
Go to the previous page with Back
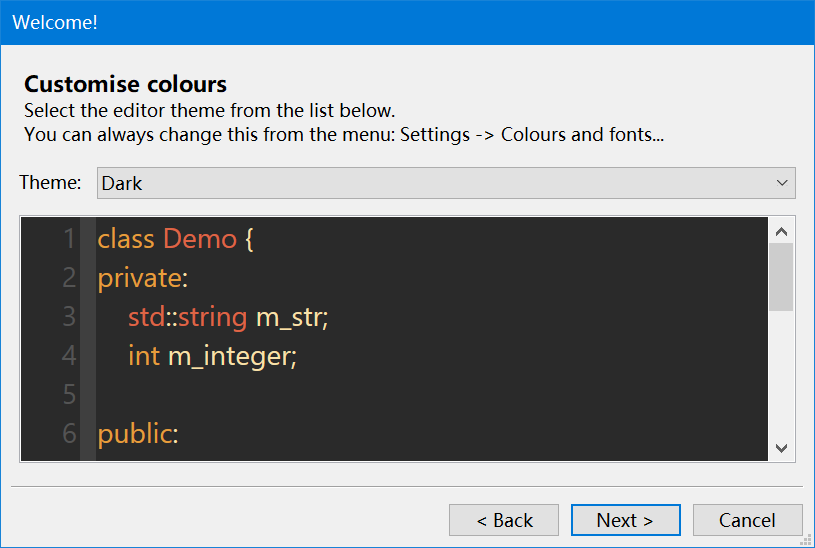click(x=504, y=520)
